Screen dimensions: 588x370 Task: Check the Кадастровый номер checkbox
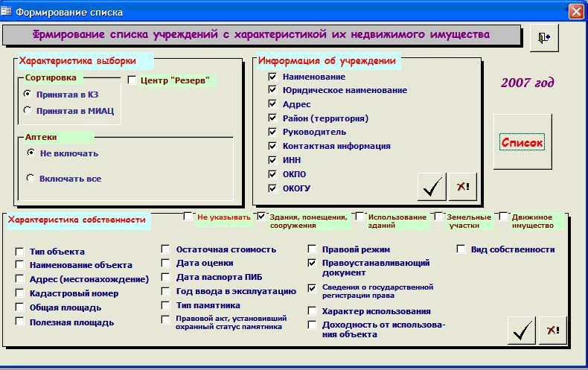(19, 294)
